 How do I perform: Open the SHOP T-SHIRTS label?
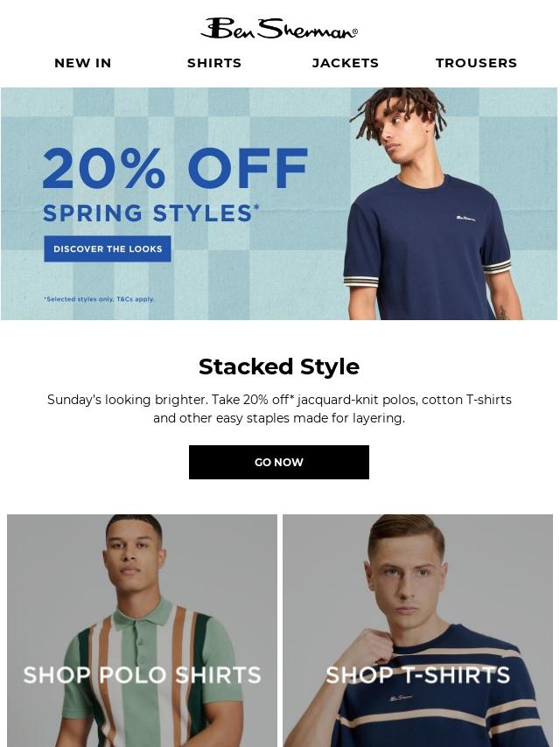(x=418, y=675)
